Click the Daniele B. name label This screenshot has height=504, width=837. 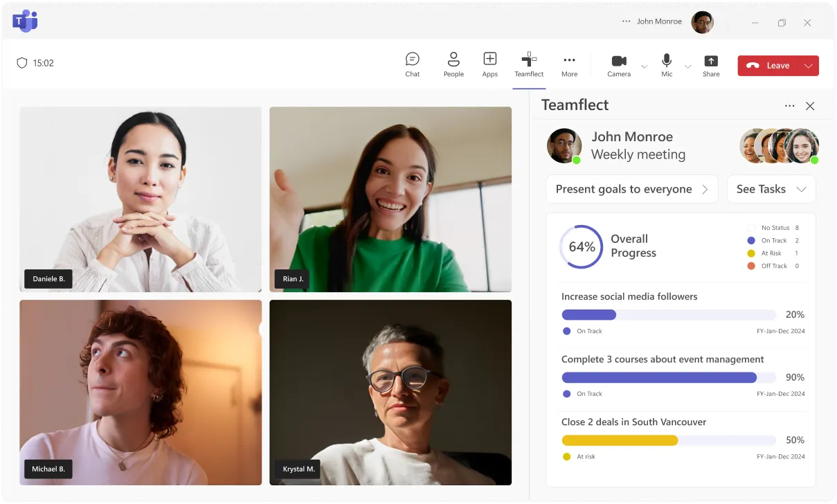[x=48, y=279]
